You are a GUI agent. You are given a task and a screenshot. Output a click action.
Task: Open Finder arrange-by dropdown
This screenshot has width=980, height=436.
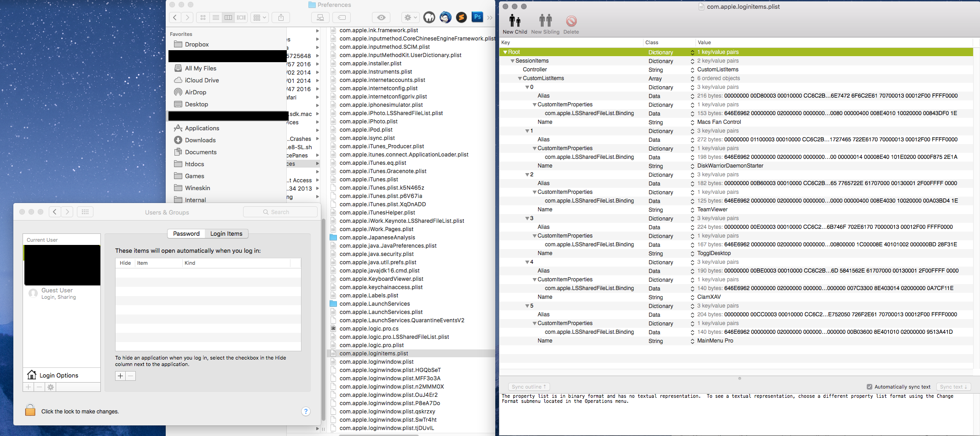pyautogui.click(x=260, y=17)
